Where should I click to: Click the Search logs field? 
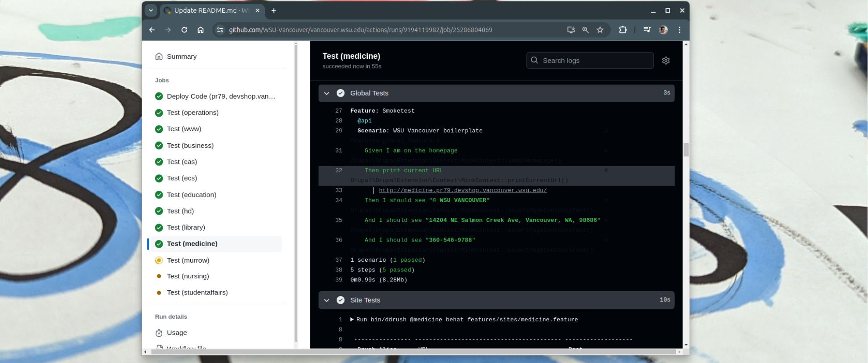(590, 60)
